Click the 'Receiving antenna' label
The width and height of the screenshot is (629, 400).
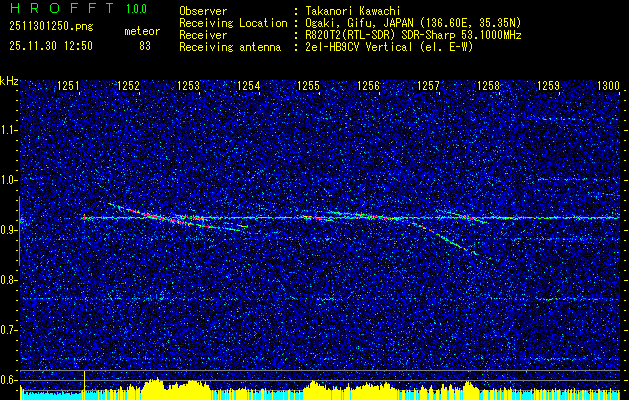pyautogui.click(x=230, y=47)
